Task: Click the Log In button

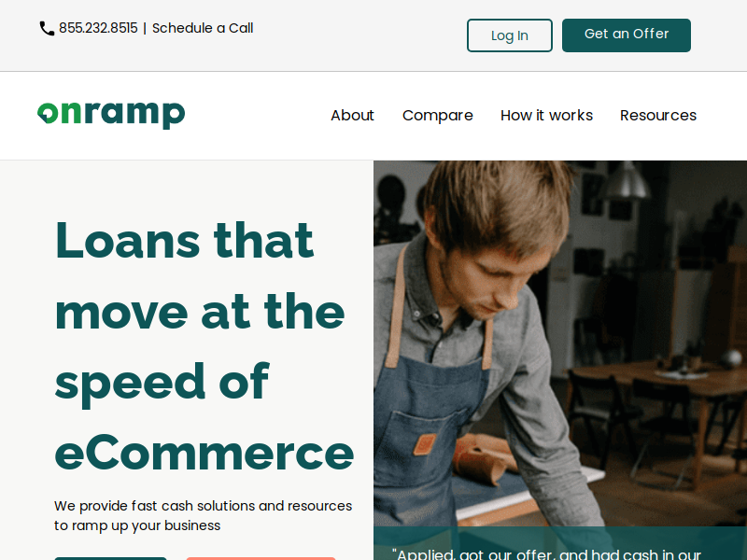Action: coord(510,35)
